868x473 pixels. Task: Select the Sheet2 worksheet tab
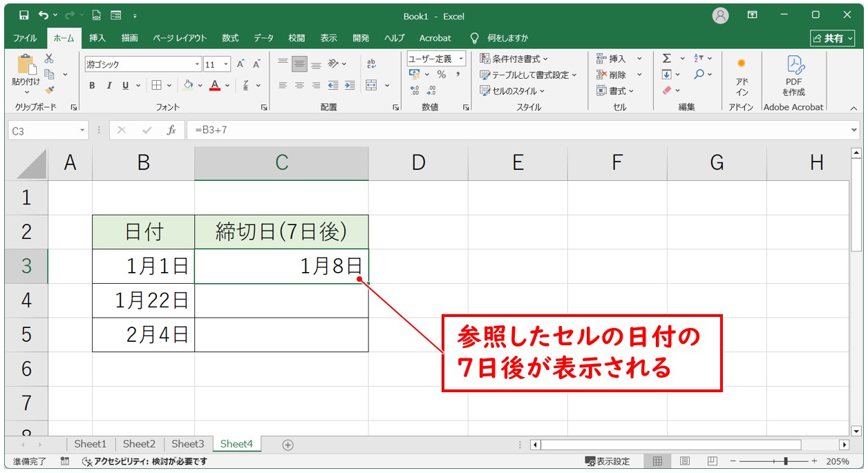139,444
